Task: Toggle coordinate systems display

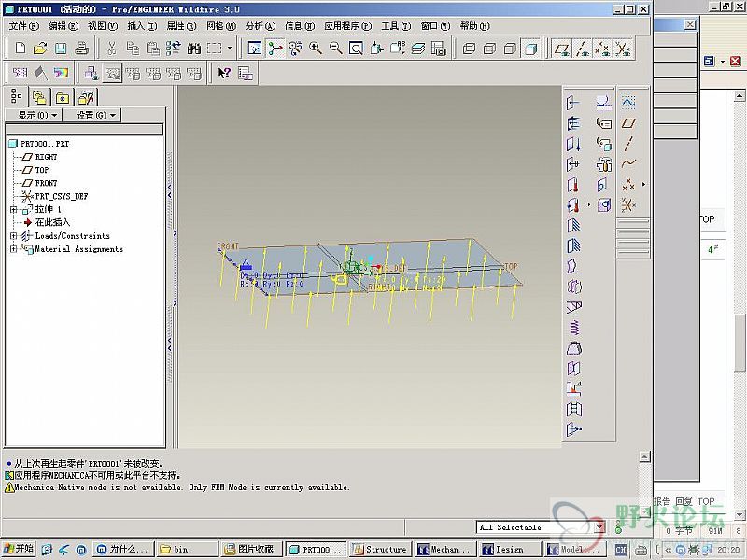Action: (623, 49)
